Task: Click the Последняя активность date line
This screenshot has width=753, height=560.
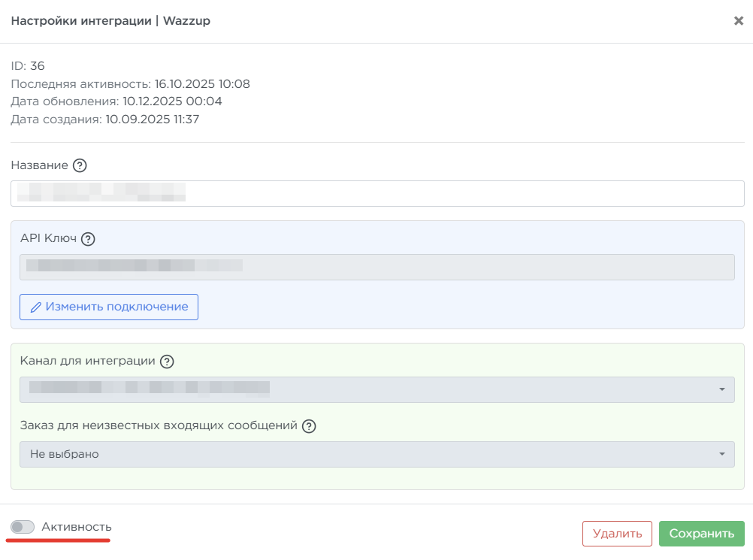Action: [x=130, y=83]
